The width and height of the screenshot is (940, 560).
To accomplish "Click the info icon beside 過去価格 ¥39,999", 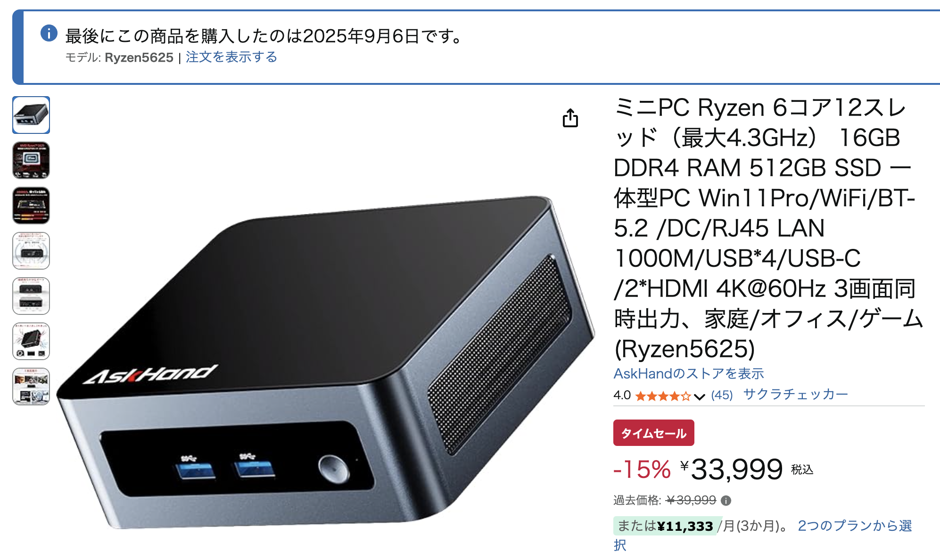I will click(x=726, y=501).
